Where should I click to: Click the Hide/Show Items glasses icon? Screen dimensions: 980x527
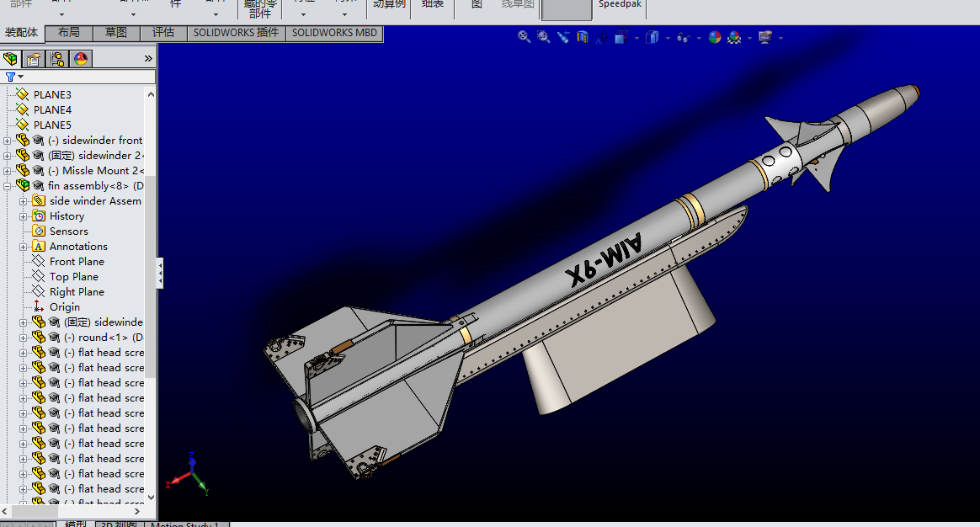coord(683,38)
